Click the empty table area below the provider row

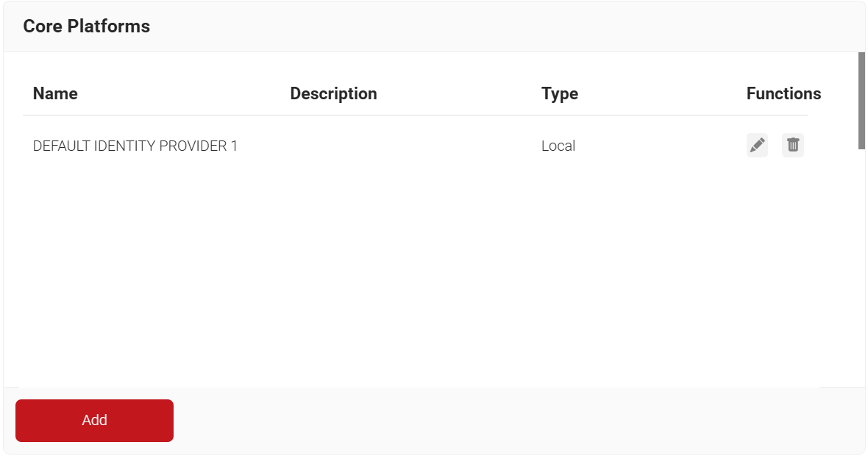point(412,272)
